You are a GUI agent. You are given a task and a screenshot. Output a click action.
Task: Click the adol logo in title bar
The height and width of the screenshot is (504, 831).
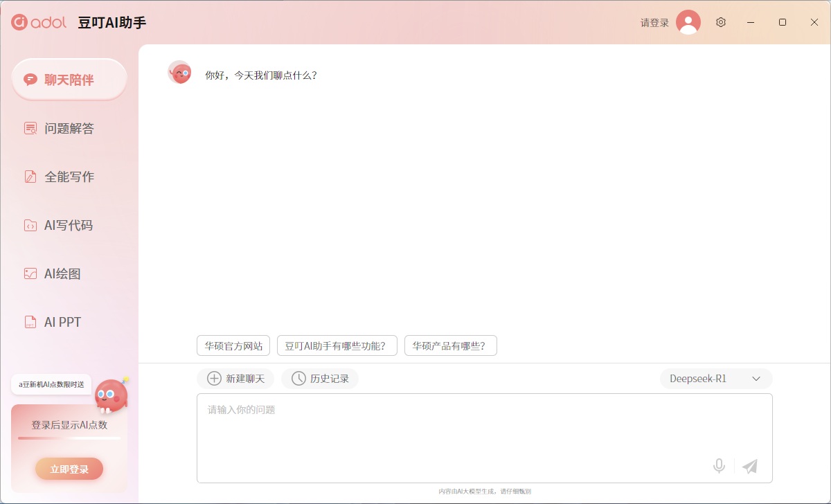pos(39,22)
